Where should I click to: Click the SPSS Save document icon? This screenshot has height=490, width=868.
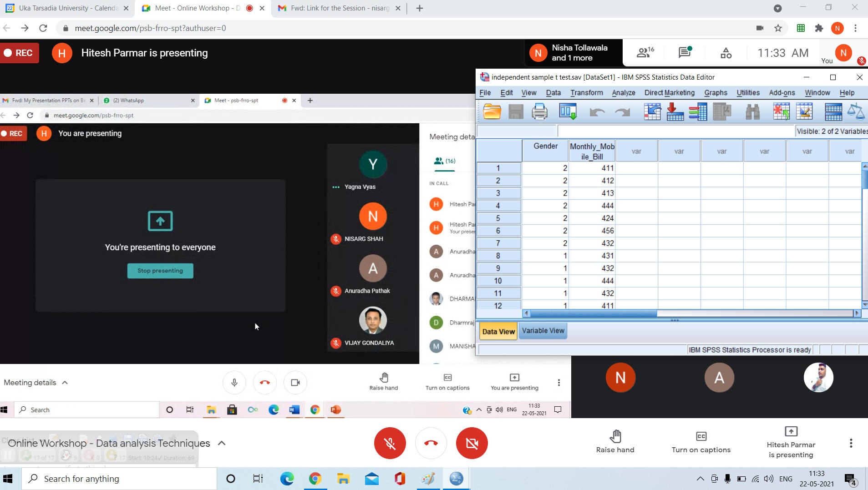[x=516, y=111]
